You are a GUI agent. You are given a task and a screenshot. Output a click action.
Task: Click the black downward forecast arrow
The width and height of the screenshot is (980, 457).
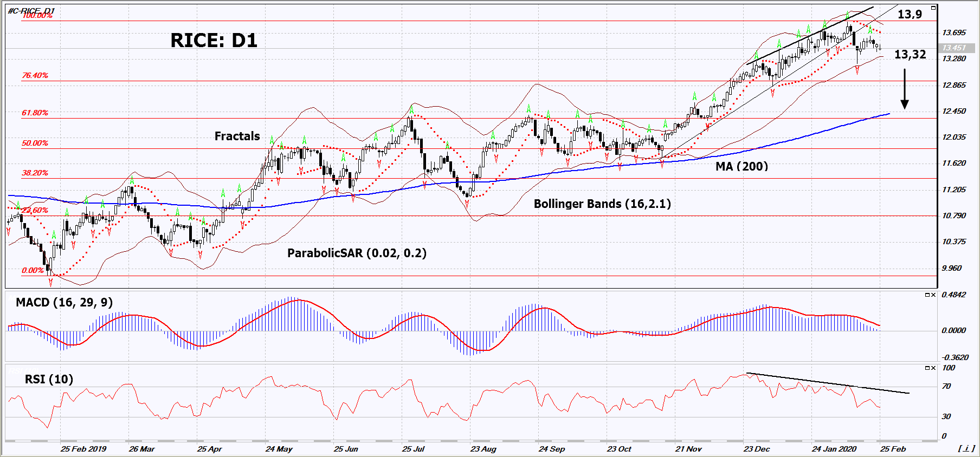click(x=904, y=89)
